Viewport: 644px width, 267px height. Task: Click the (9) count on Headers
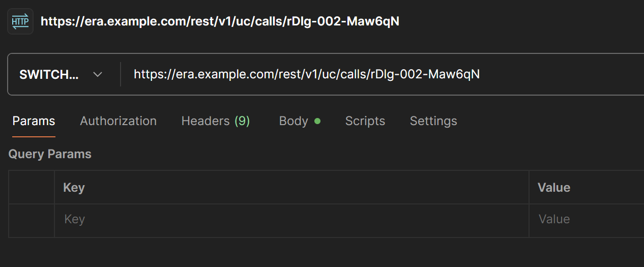coord(242,121)
